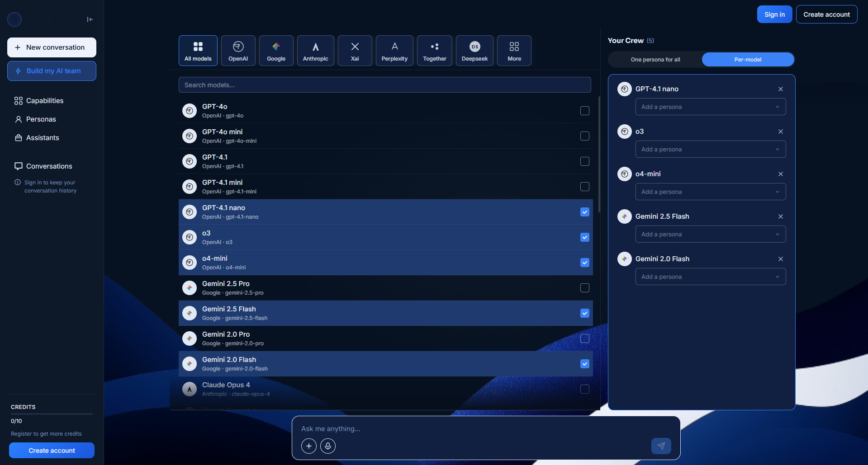
Task: Start a New conversation
Action: 52,47
